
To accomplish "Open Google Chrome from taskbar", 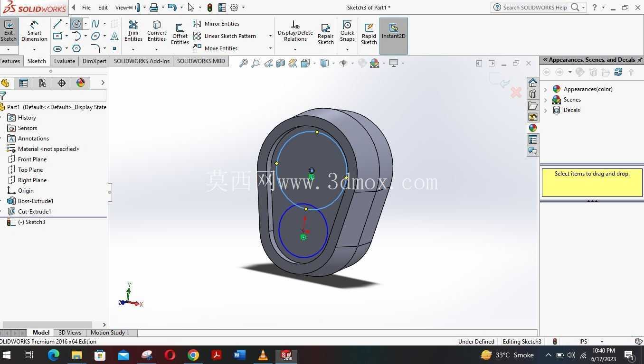I will click(x=193, y=355).
